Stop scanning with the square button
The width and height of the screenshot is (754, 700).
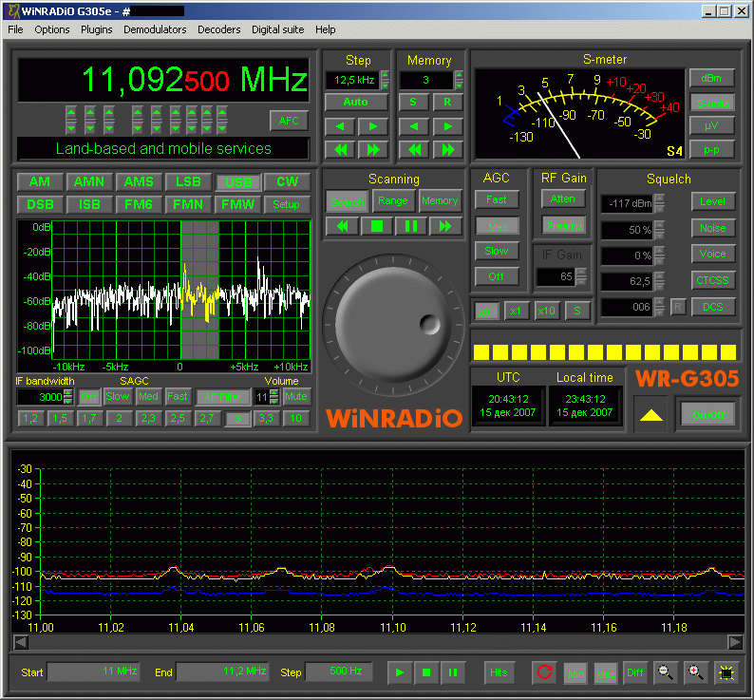coord(377,226)
